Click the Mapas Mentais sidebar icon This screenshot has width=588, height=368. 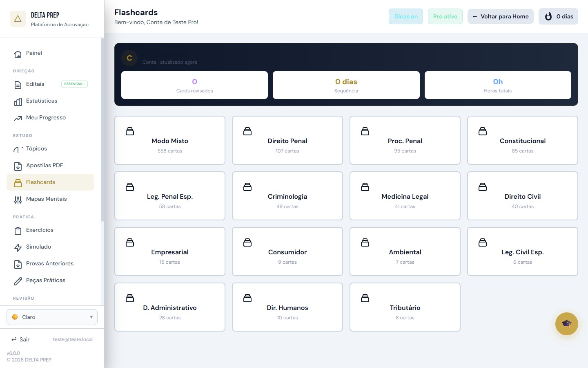point(18,200)
